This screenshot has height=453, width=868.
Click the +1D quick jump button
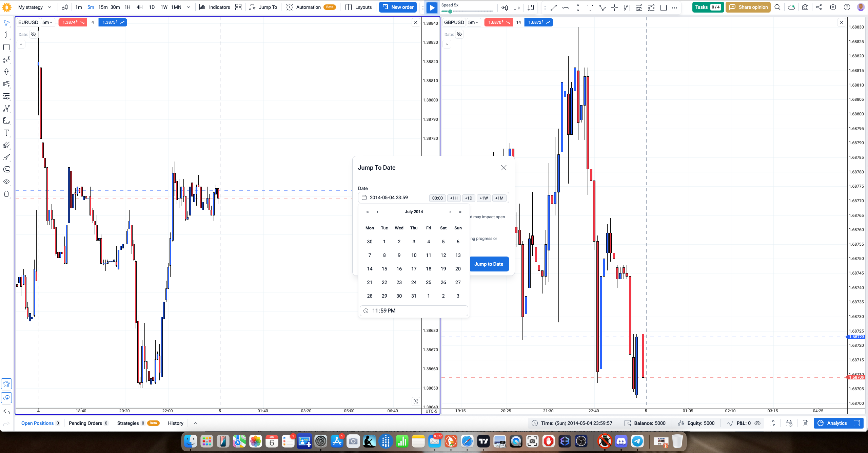point(469,198)
